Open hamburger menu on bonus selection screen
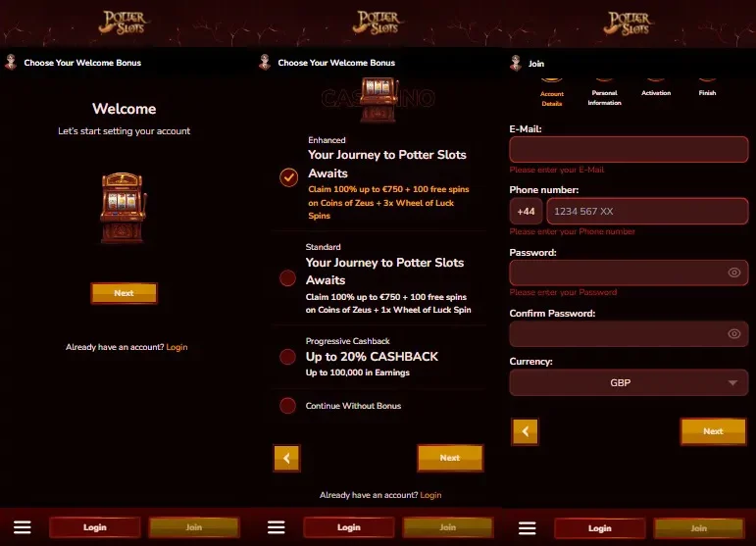The height and width of the screenshot is (546, 756). [277, 527]
